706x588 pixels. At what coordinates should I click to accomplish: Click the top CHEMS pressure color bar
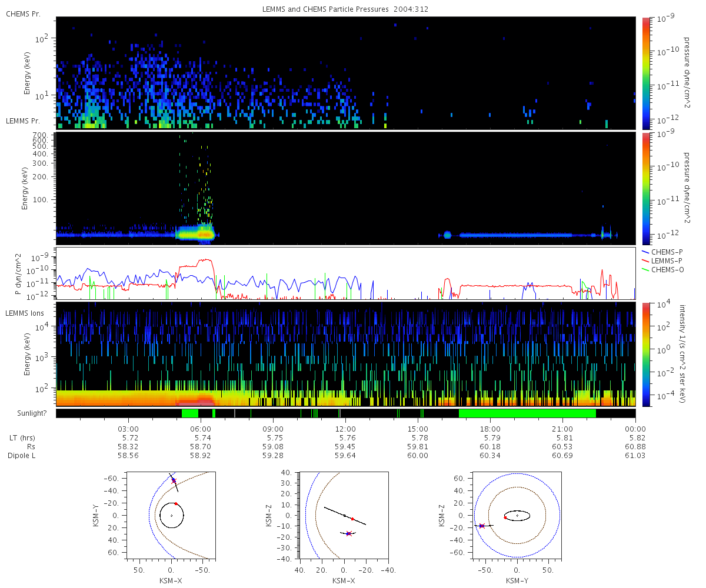(x=647, y=72)
